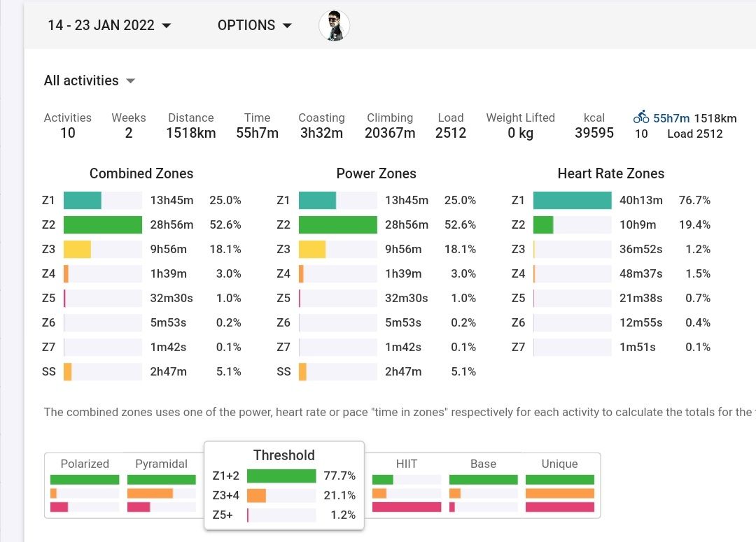Select the Polarized training distribution tab
This screenshot has width=756, height=542.
[85, 464]
